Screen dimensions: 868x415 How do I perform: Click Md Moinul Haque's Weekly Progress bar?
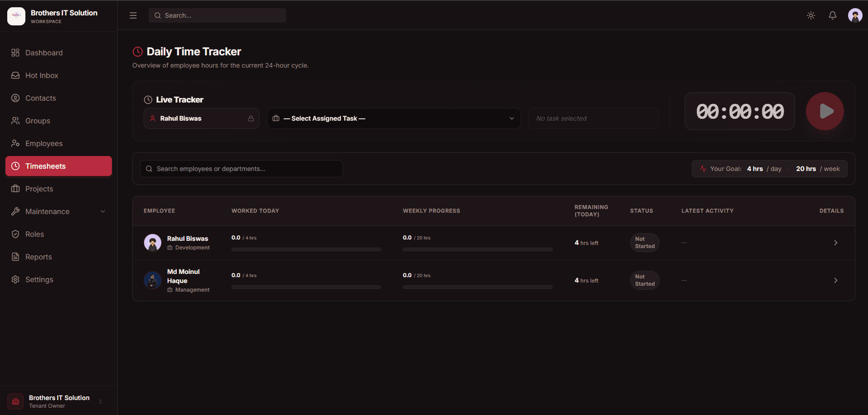pyautogui.click(x=477, y=287)
